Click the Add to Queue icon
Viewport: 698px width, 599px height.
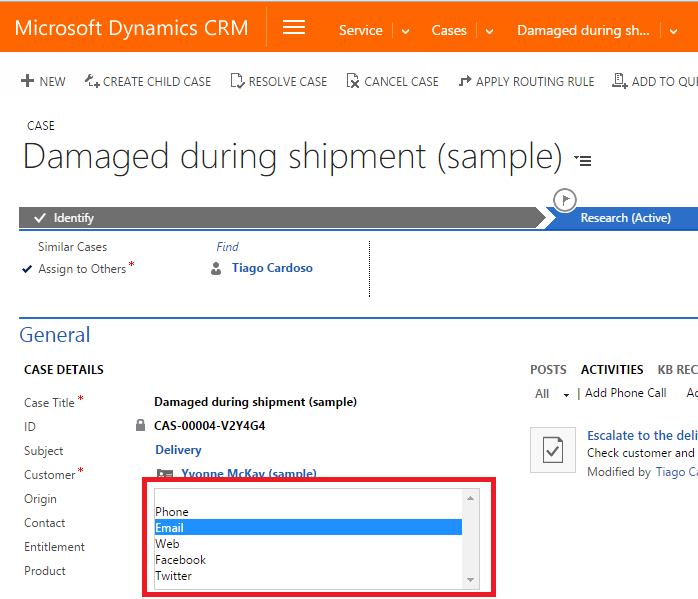point(620,81)
